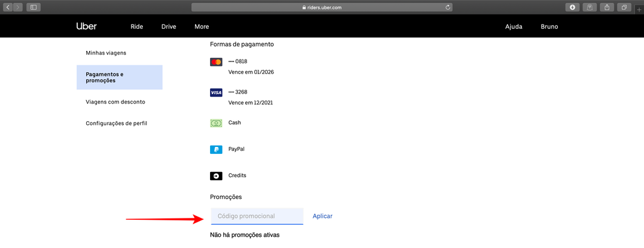Go to the Uber logo home

click(86, 26)
